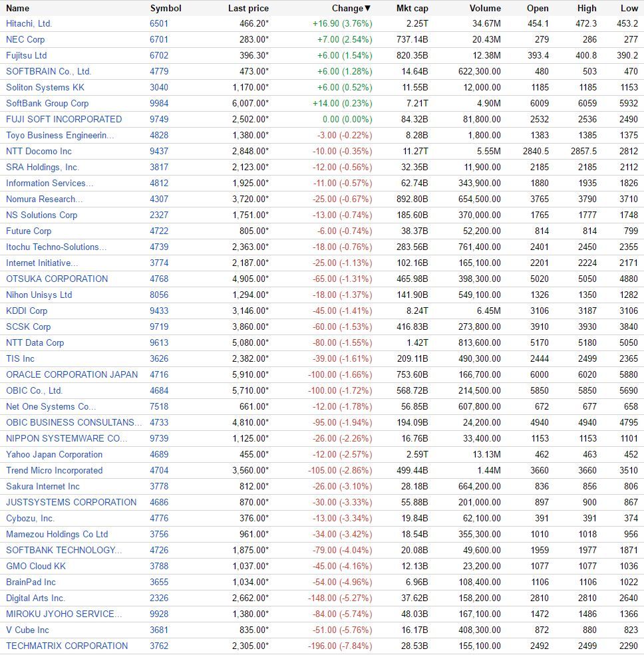Open NTT Docomo Inc link

pos(39,151)
